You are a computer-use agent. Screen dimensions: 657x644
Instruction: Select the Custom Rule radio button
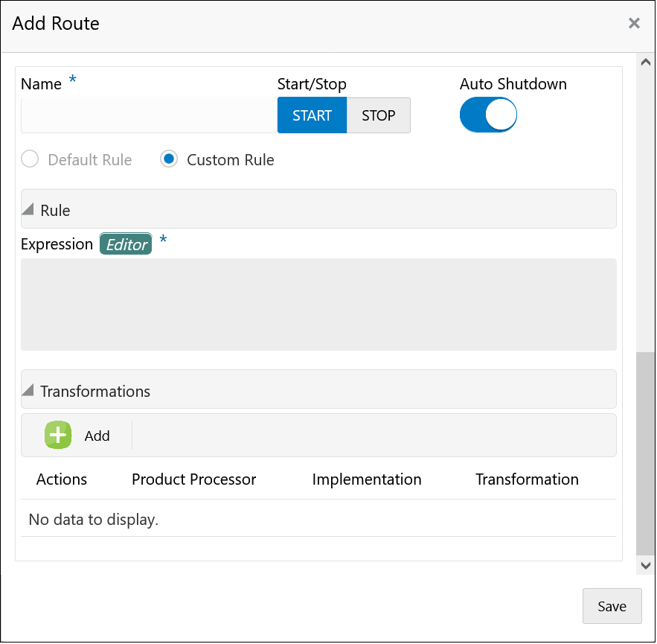(170, 160)
